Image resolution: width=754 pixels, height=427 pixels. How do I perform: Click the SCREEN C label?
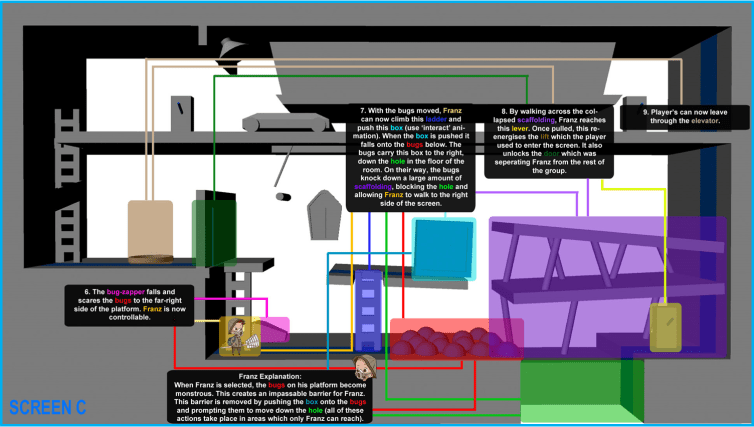coord(47,407)
